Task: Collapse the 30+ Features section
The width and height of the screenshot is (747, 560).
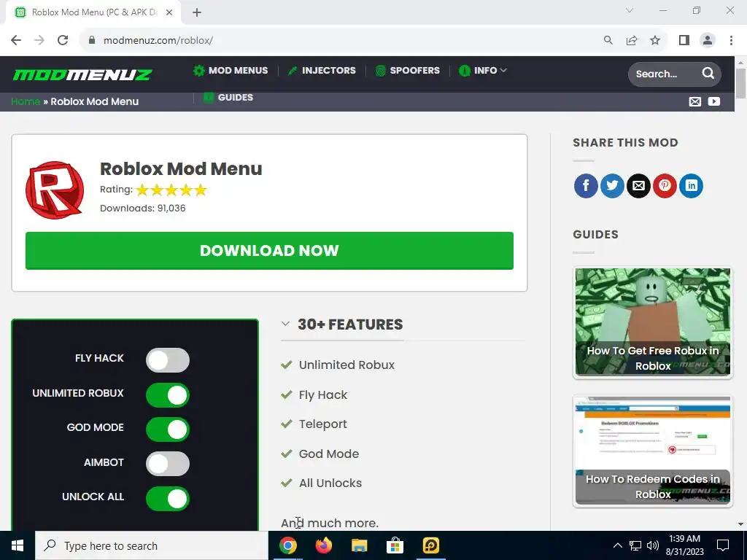Action: [x=285, y=324]
